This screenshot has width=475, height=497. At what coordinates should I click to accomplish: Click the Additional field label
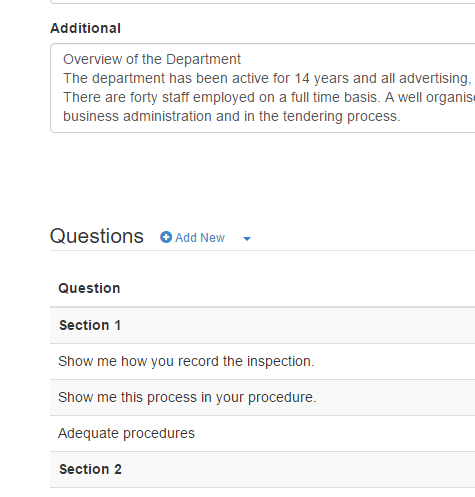point(85,28)
